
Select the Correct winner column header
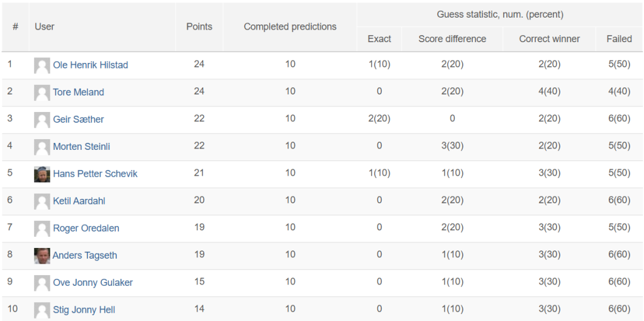point(550,39)
